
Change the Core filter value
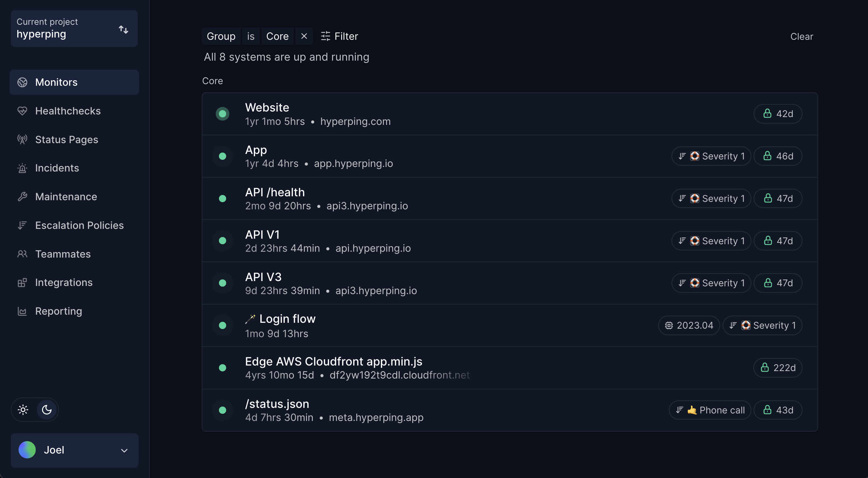coord(277,36)
